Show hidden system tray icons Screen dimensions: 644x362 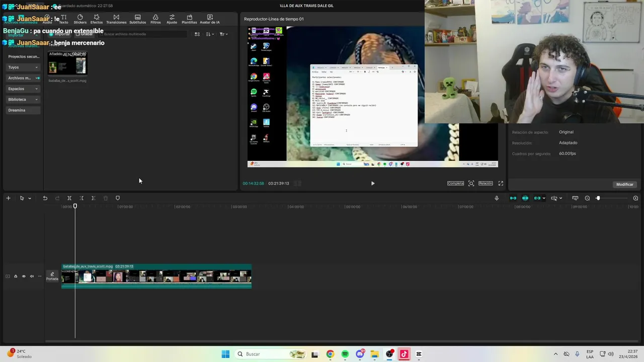tap(555, 354)
